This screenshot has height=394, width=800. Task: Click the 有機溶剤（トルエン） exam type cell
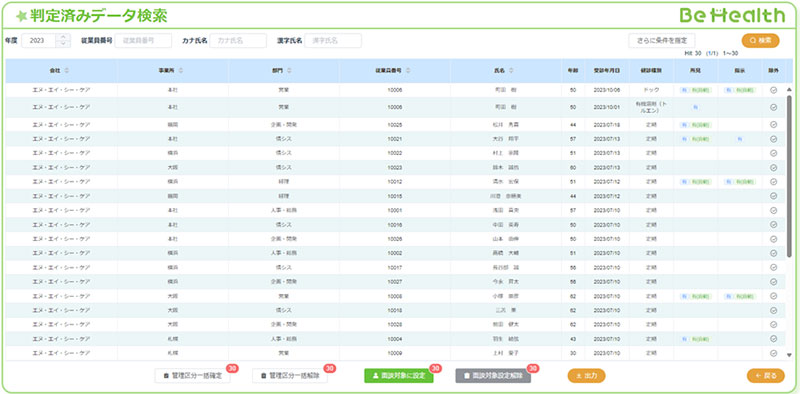(652, 107)
